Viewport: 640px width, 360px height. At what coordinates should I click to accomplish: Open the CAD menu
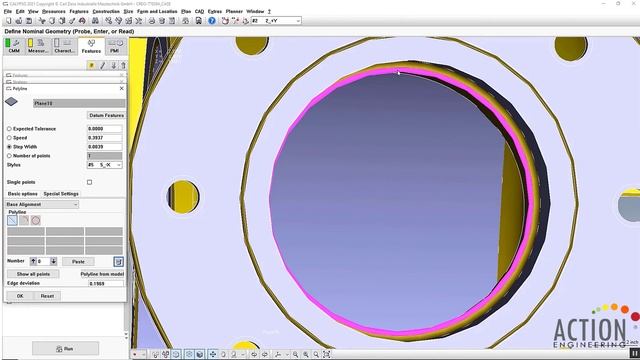pos(199,11)
